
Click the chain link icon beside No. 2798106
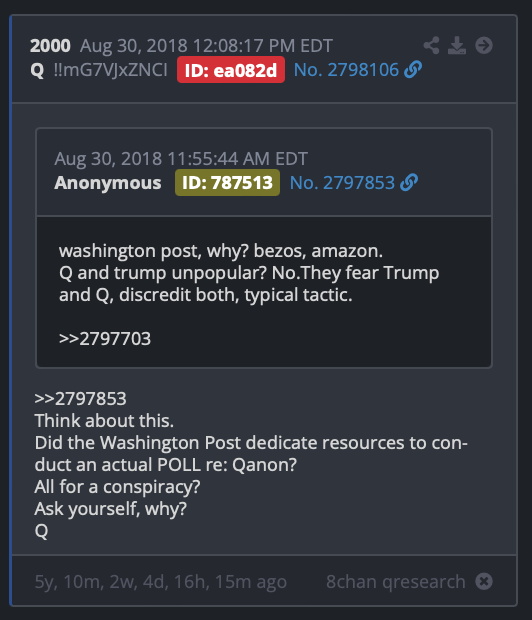coord(413,70)
